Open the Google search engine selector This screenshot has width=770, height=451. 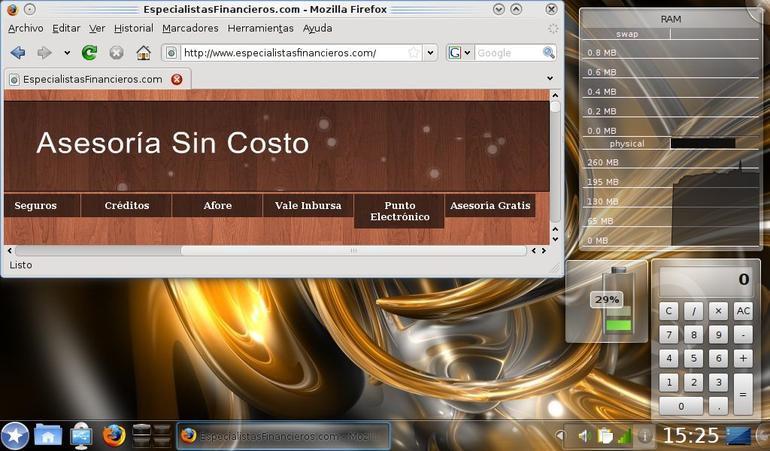pos(460,53)
